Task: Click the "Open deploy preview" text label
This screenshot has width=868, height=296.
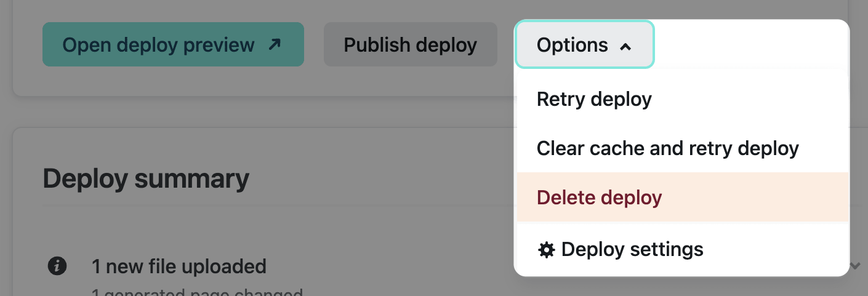Action: (x=158, y=45)
